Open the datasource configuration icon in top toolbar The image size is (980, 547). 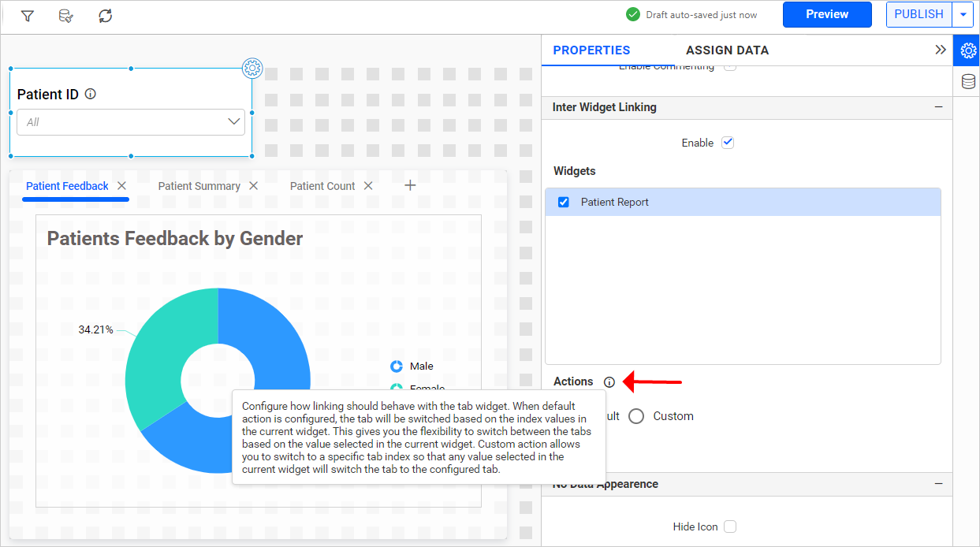coord(66,14)
